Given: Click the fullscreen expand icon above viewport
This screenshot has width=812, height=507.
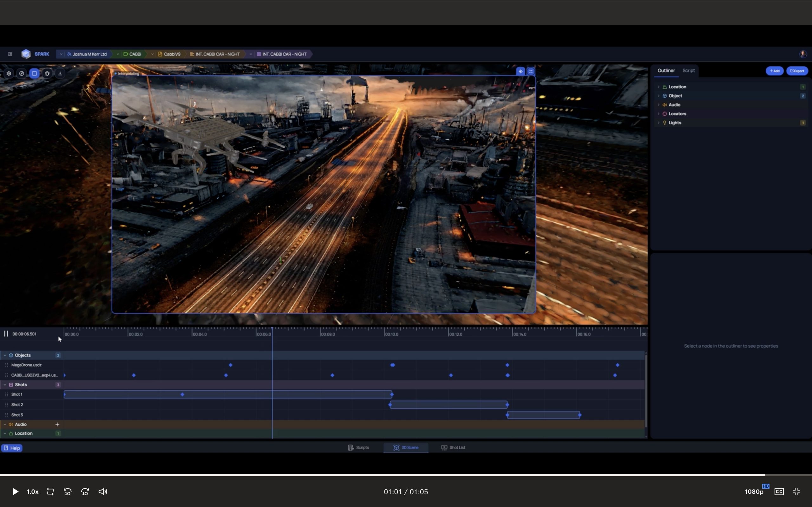Looking at the screenshot, I should [x=530, y=71].
